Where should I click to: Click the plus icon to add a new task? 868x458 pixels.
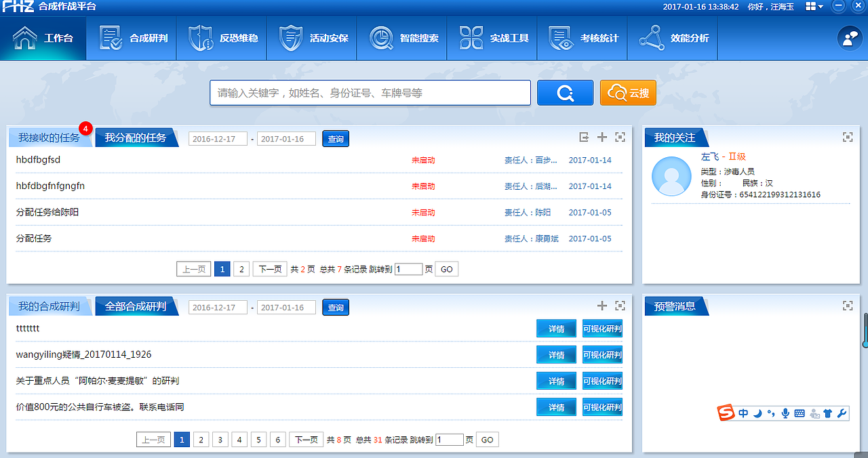tap(601, 137)
